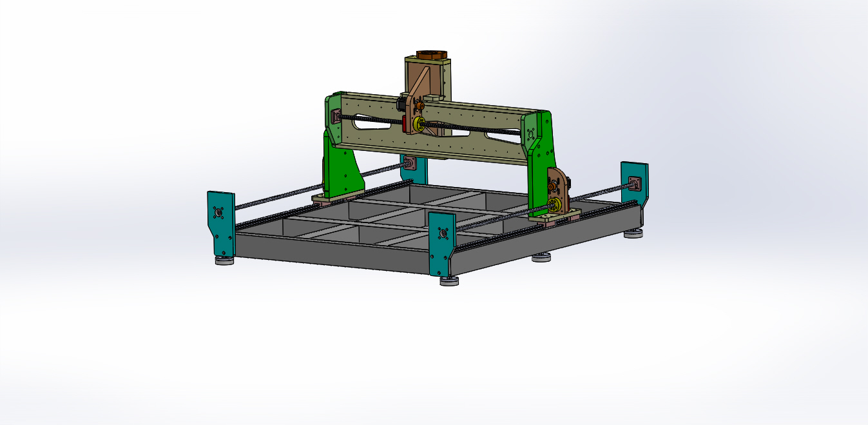Select the teal motor plate at front corner
Image resolution: width=868 pixels, height=425 pixels.
[x=442, y=243]
